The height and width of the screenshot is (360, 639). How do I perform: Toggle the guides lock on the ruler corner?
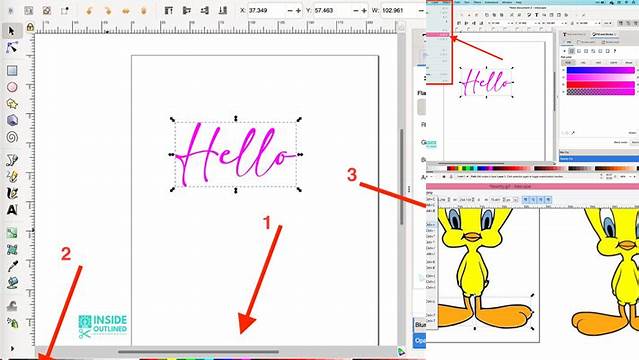click(30, 27)
